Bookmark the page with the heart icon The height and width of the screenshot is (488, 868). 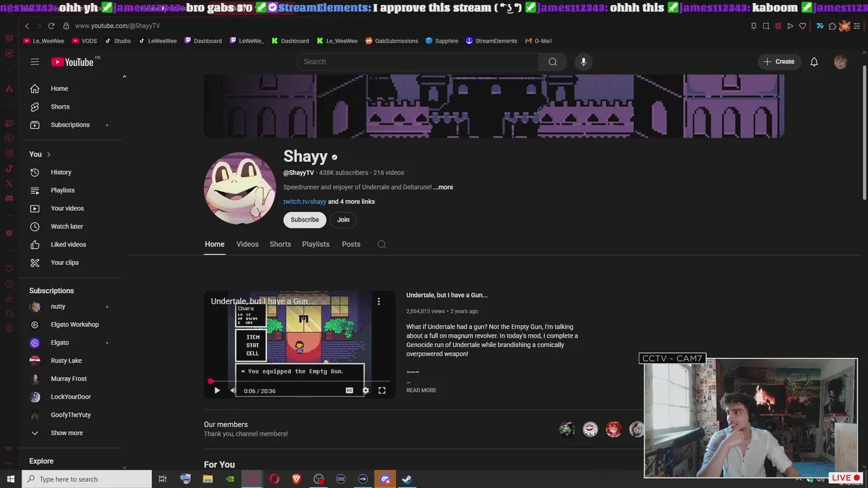[802, 26]
